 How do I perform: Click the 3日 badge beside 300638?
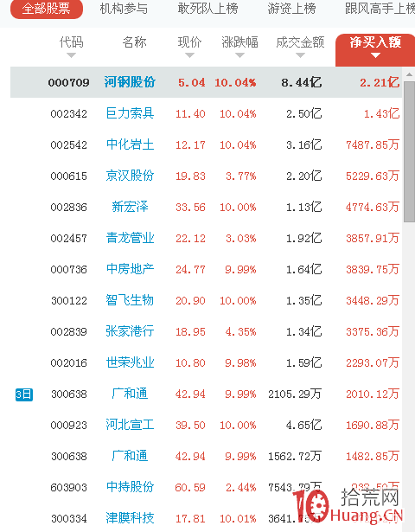(x=24, y=394)
